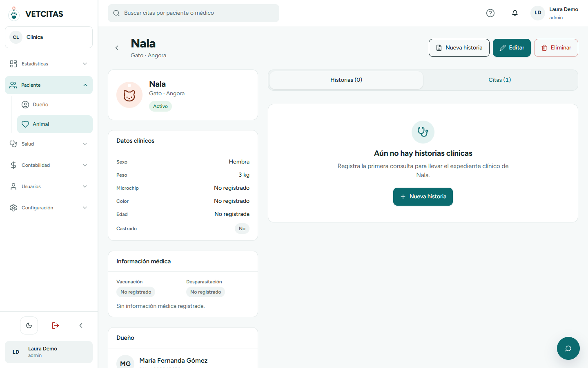Toggle dark mode with the moon button
The image size is (588, 368).
(x=29, y=325)
